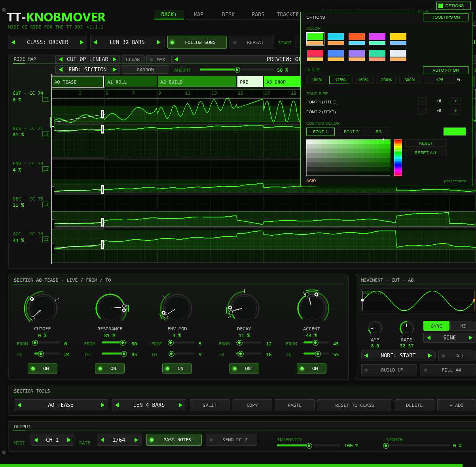
Task: Adjust the AMOUNT slider handle
Action: 237,70
